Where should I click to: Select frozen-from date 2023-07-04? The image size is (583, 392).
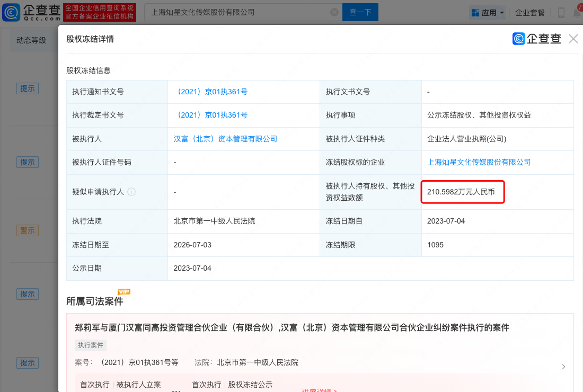[446, 221]
